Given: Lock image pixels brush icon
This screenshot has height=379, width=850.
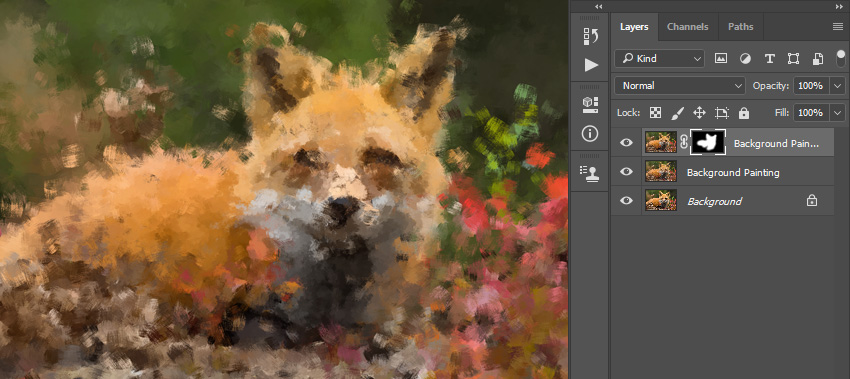Looking at the screenshot, I should [x=678, y=113].
